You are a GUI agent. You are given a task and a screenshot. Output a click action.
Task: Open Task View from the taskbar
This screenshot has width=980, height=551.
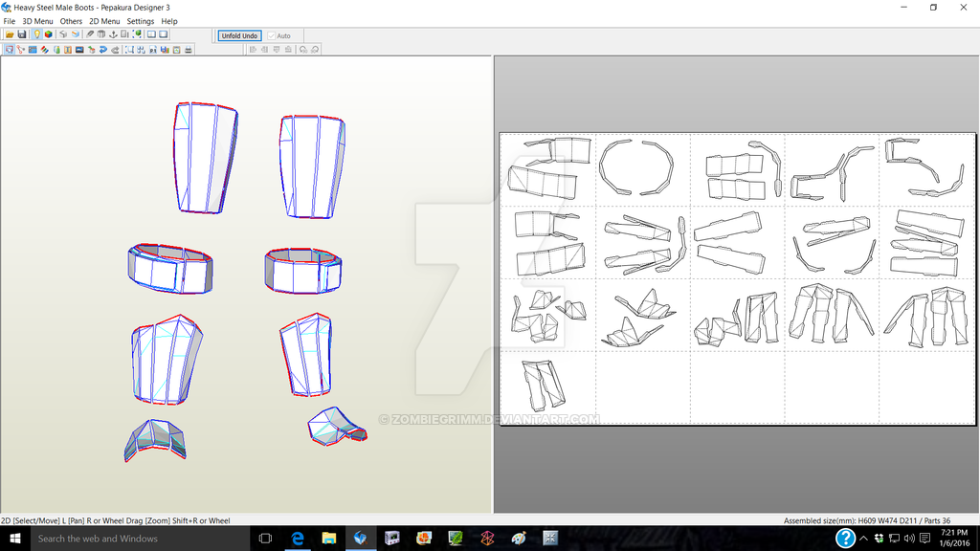pos(265,538)
